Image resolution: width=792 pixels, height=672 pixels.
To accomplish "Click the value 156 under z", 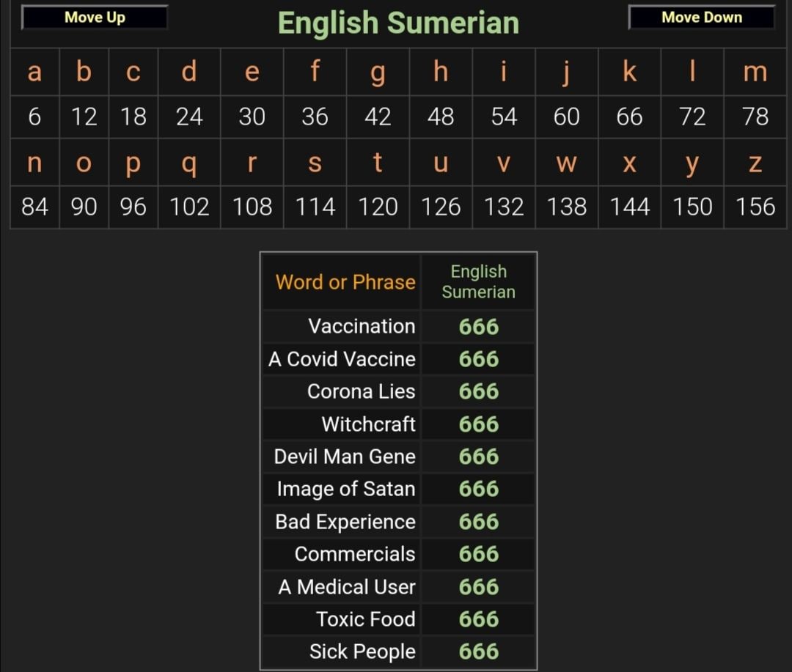I will [x=755, y=207].
